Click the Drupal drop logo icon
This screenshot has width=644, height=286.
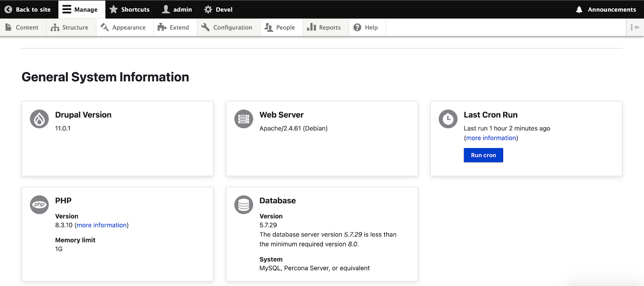[39, 119]
